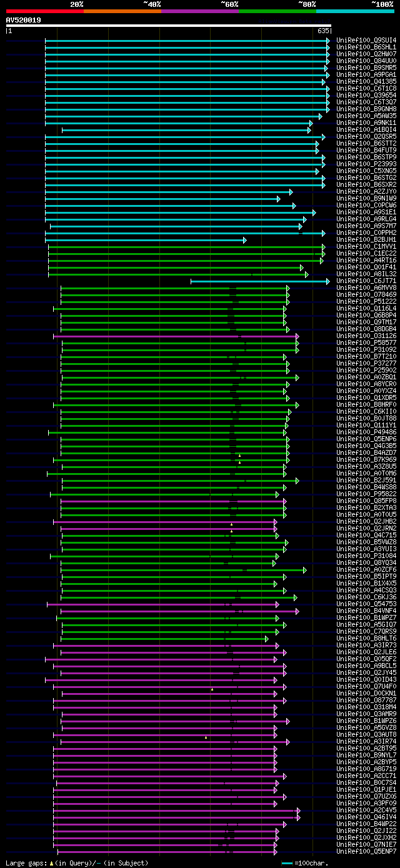The image size is (400, 868).
Task: Click the UniRef100_C5XNG5 label
Action: (366, 171)
